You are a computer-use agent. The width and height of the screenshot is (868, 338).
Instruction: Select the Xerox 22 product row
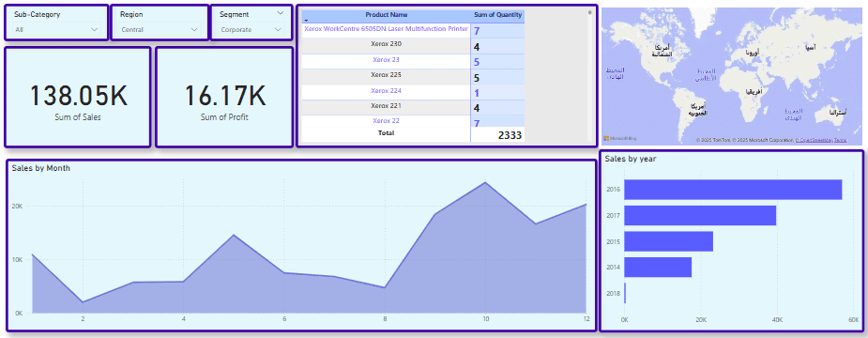pyautogui.click(x=386, y=121)
